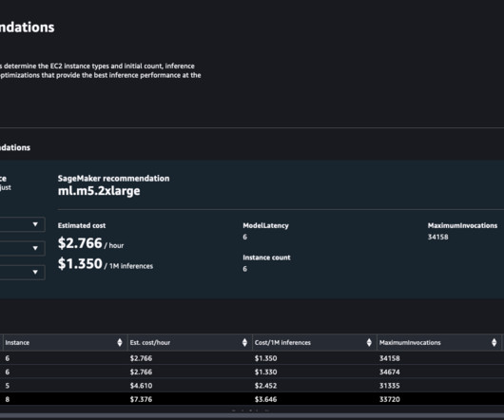Screen dimensions: 504x420
Task: Click the 34674 MaximumInvocations cell
Action: coord(390,372)
